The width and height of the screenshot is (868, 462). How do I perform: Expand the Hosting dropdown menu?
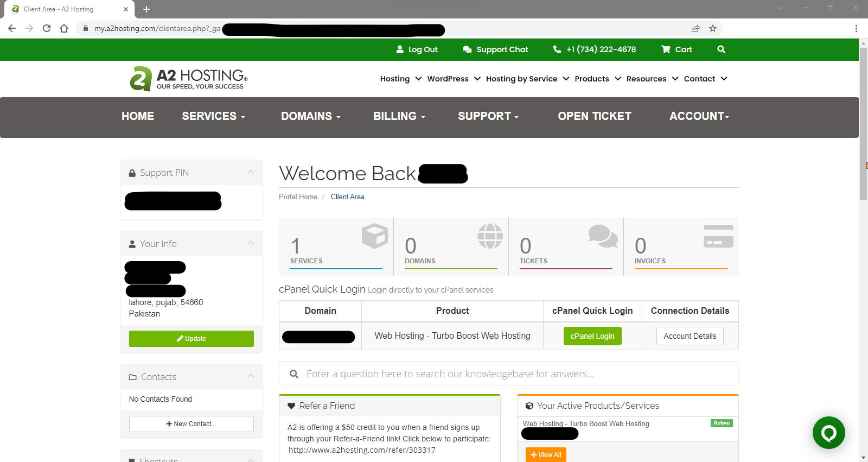click(401, 79)
